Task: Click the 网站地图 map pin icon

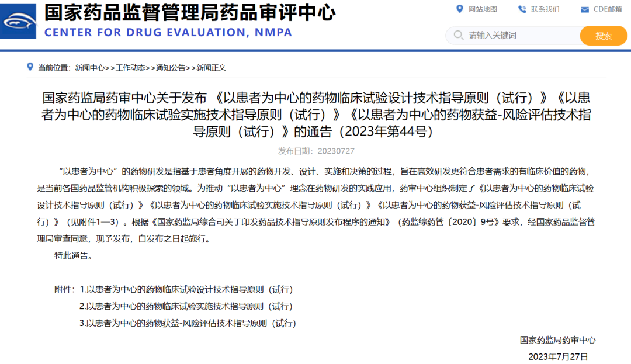Action: click(460, 9)
